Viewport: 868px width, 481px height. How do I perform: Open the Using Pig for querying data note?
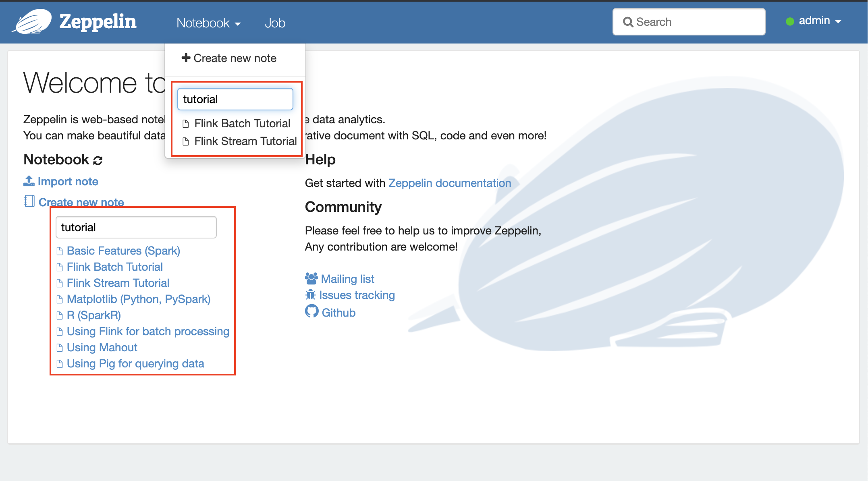[135, 363]
